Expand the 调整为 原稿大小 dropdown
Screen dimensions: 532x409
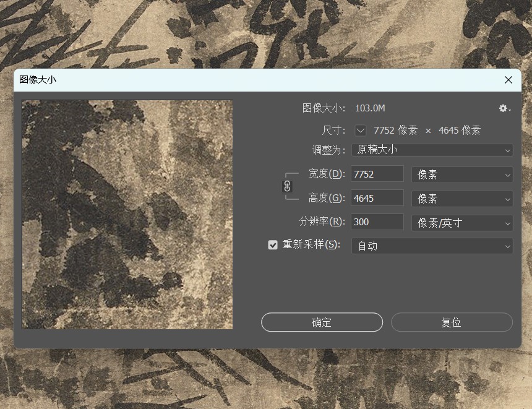pos(432,150)
